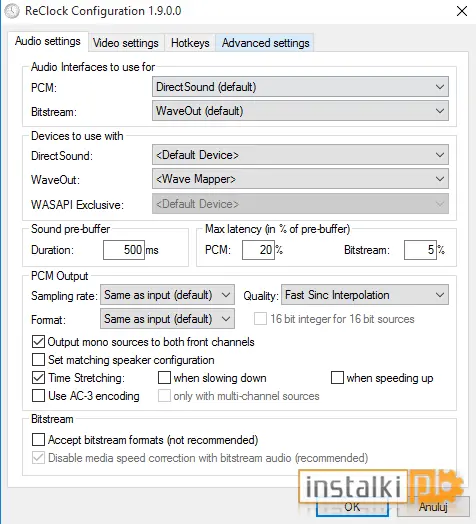
Task: Click the WASAPI Exclusive: label
Action: pos(77,205)
